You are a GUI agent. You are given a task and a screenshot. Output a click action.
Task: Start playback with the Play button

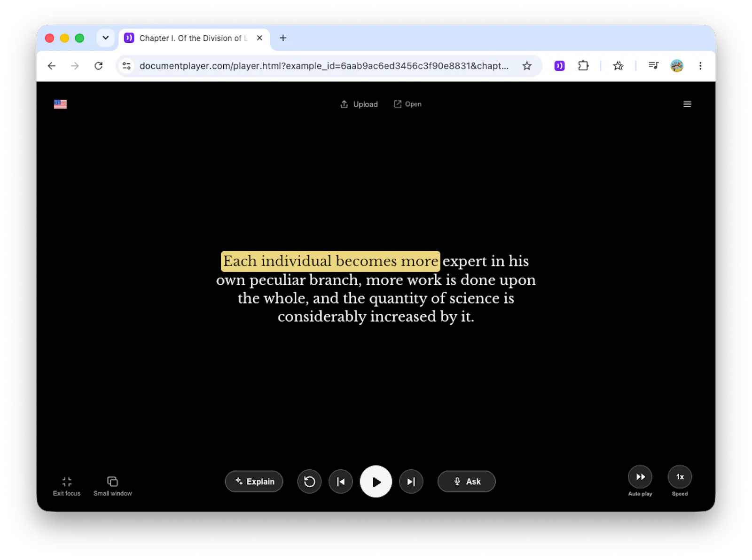[x=376, y=482]
